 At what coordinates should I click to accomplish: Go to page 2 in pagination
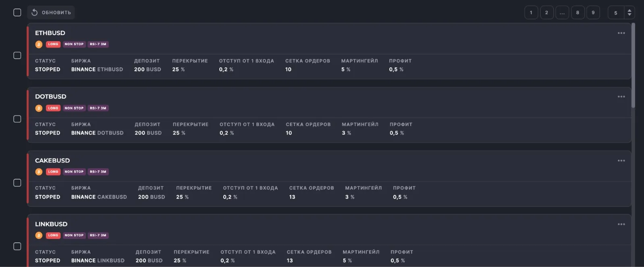pyautogui.click(x=546, y=13)
